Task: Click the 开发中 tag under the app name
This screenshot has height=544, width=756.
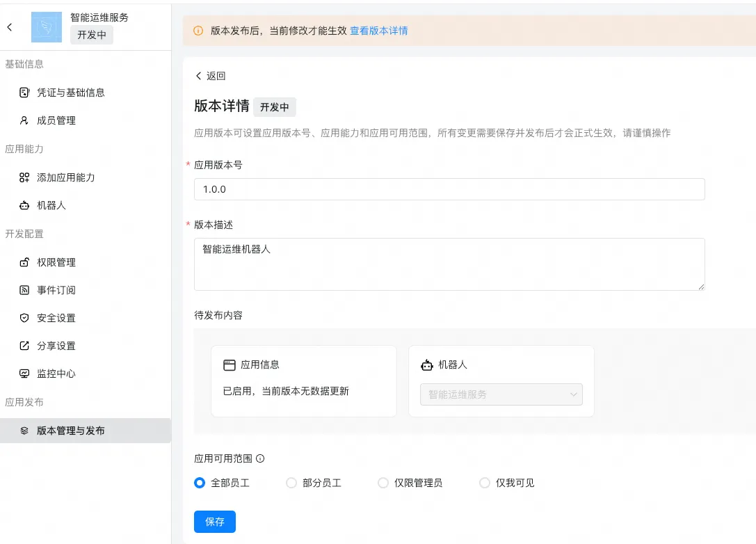Action: 92,35
